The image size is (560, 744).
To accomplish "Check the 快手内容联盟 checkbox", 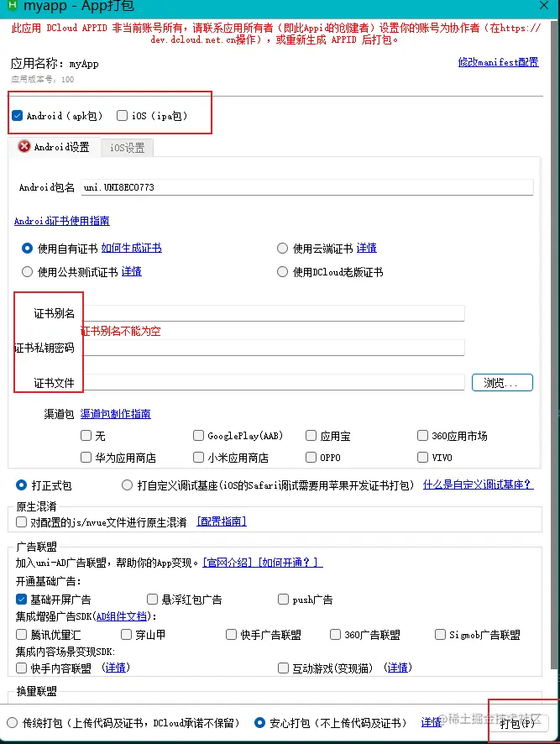I will pyautogui.click(x=21, y=668).
